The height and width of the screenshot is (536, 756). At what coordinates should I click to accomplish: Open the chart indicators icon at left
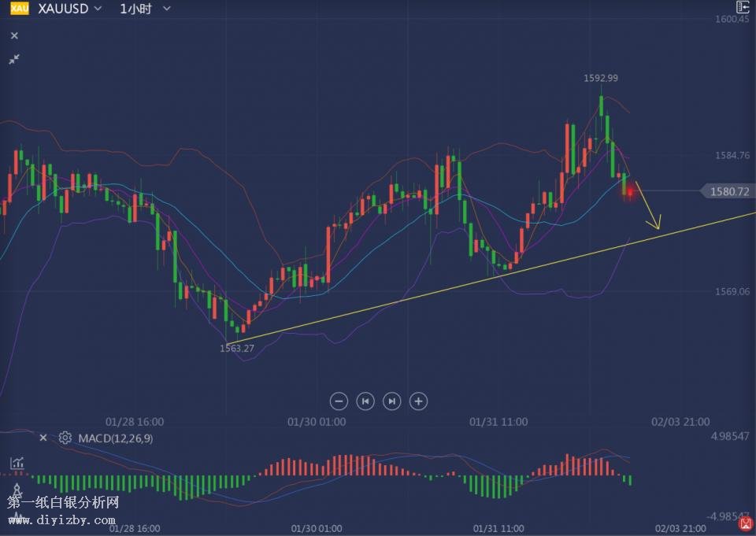pos(17,464)
